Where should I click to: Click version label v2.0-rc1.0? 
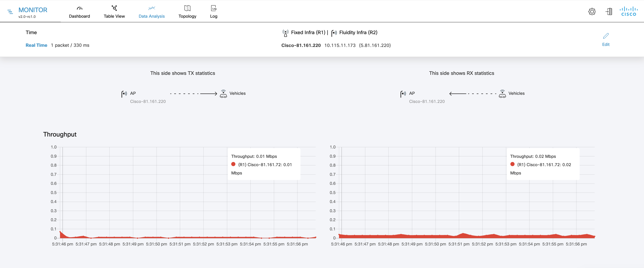pyautogui.click(x=27, y=17)
